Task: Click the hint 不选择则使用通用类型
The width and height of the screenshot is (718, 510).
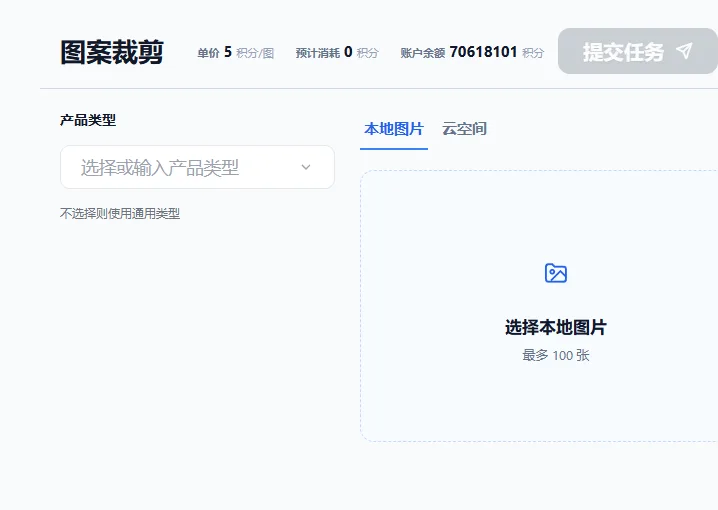Action: [x=120, y=213]
